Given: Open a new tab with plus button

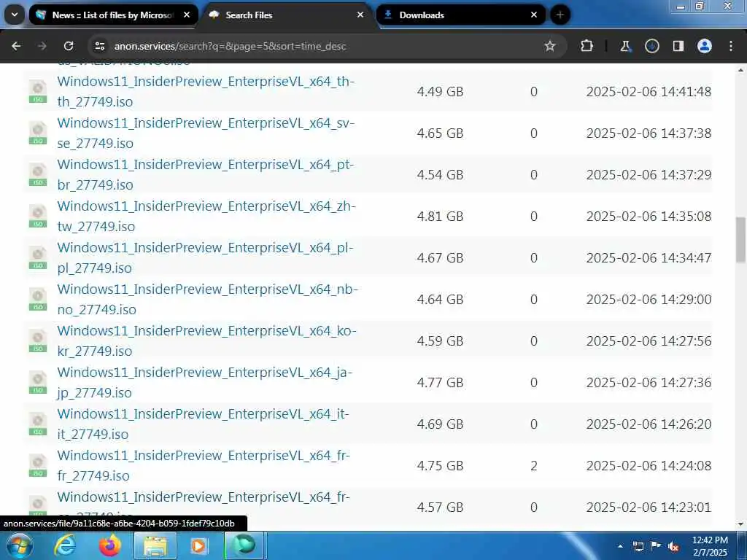Looking at the screenshot, I should 560,15.
